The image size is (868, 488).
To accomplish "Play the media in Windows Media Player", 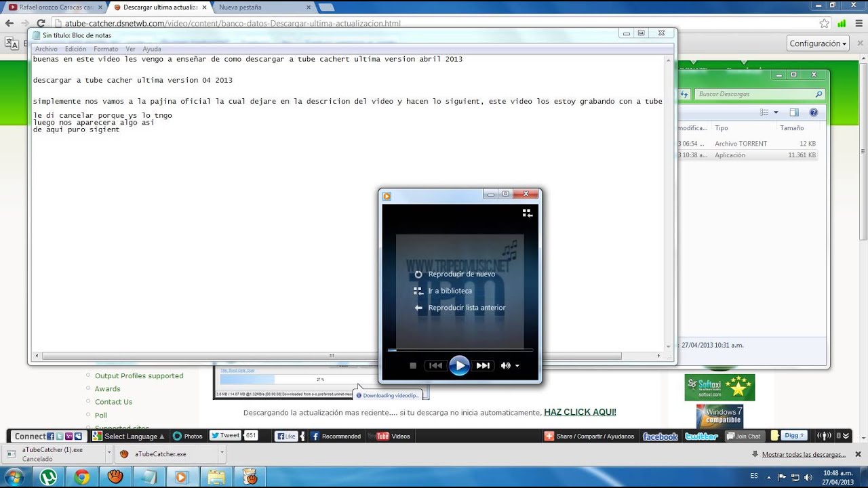I will click(x=459, y=365).
